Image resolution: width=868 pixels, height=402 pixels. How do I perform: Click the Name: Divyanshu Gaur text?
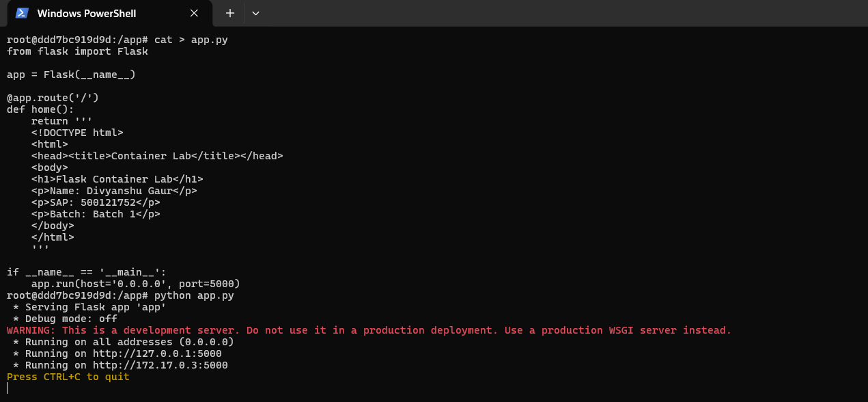[x=113, y=190]
